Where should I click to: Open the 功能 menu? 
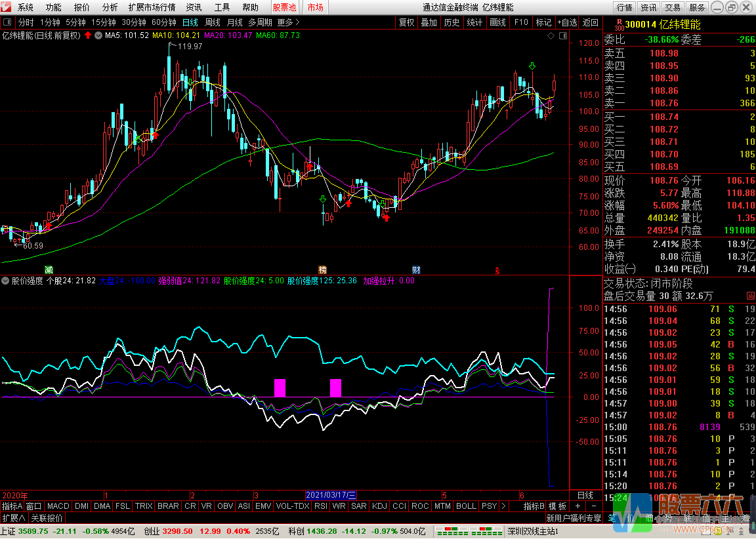pyautogui.click(x=54, y=7)
